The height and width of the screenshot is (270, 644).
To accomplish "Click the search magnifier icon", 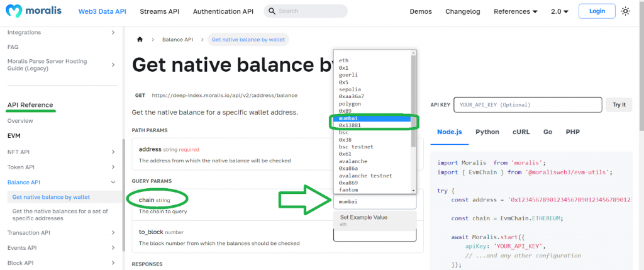I will pos(272,11).
